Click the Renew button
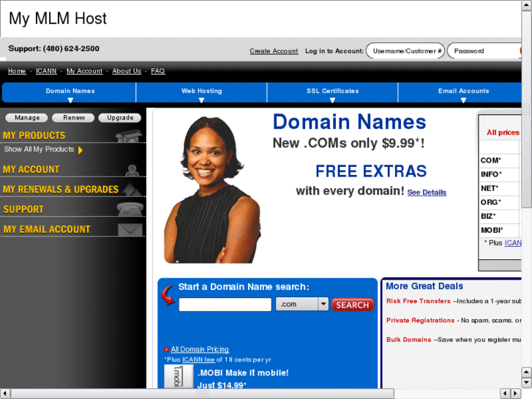This screenshot has height=399, width=532. (x=73, y=117)
